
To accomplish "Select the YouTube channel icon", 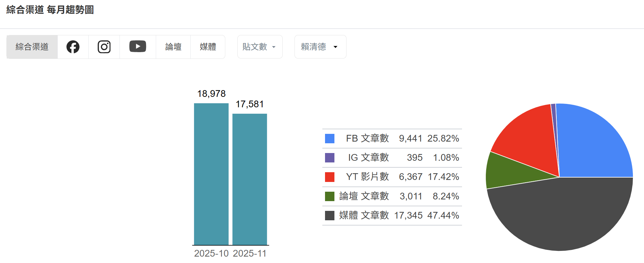I will coord(138,47).
